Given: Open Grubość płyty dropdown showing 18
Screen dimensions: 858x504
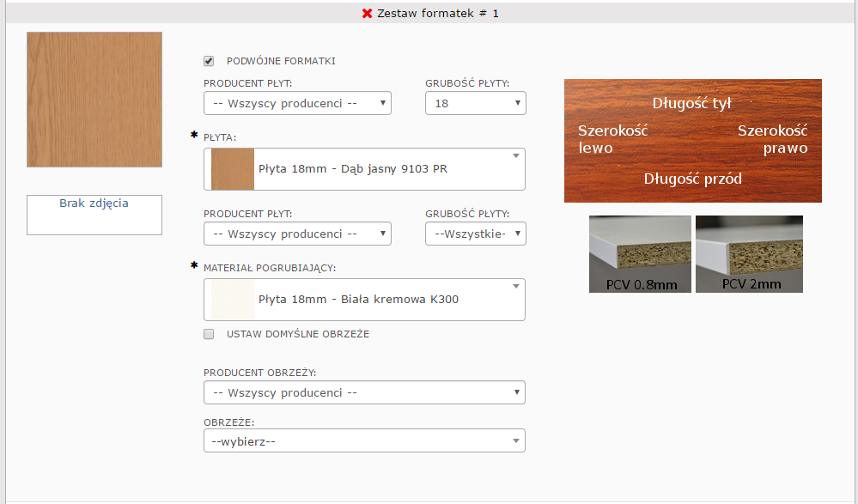Looking at the screenshot, I should [x=475, y=104].
